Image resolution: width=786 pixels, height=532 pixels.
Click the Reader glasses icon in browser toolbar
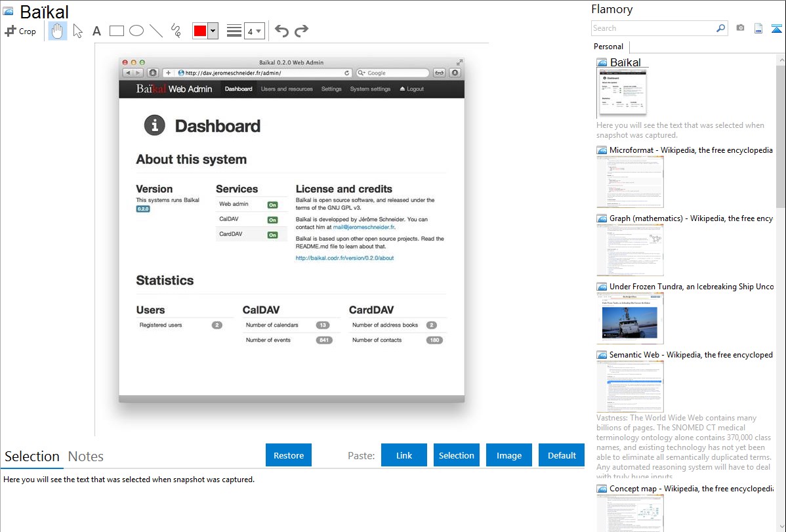tap(439, 73)
